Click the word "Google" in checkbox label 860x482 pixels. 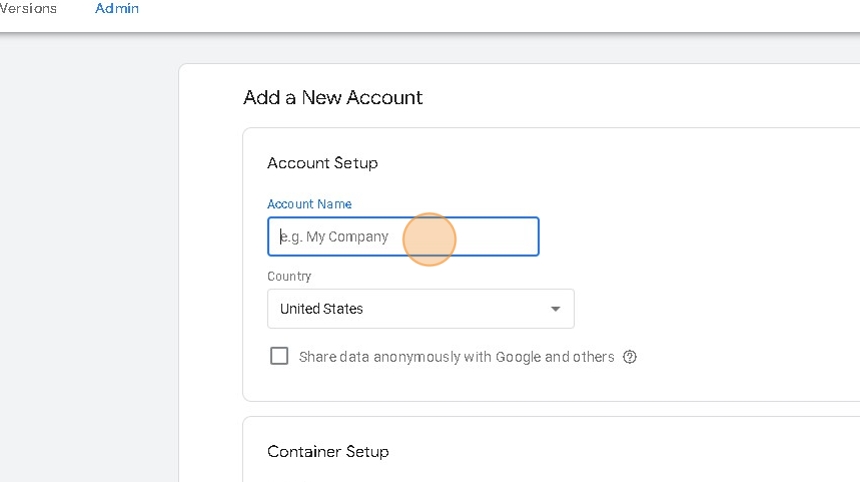[517, 357]
